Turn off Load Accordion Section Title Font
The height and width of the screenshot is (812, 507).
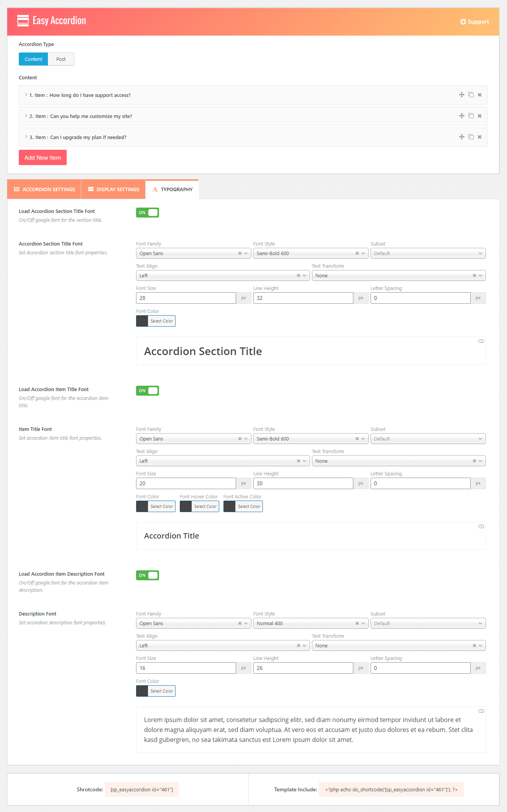click(x=148, y=213)
